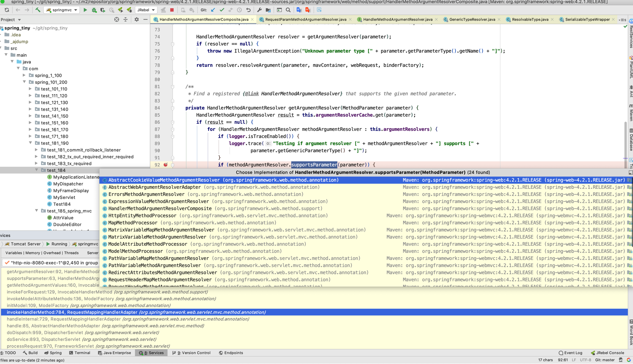Commit changes using the Git checkmark icon
The image size is (633, 364).
[x=222, y=10]
